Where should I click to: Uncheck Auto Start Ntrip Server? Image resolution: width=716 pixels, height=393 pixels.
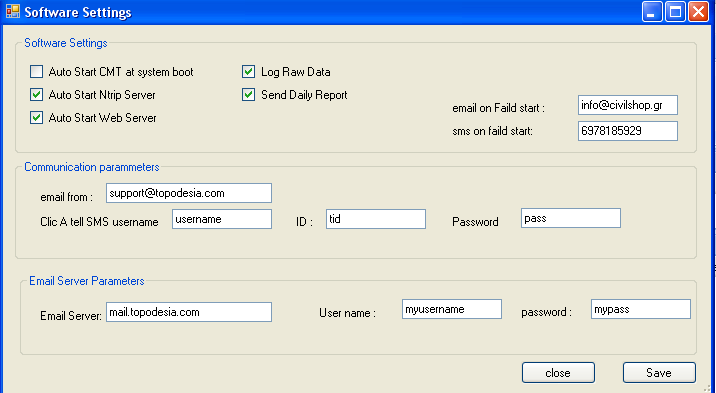tap(37, 94)
